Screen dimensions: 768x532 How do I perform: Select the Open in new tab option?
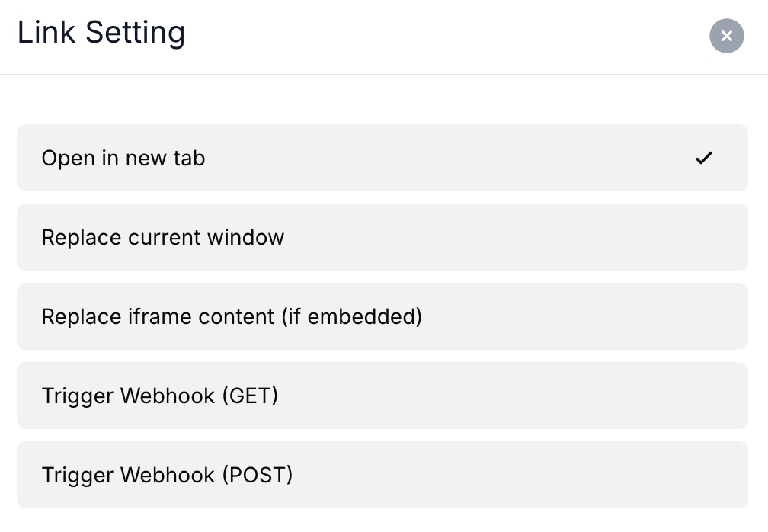tap(382, 158)
